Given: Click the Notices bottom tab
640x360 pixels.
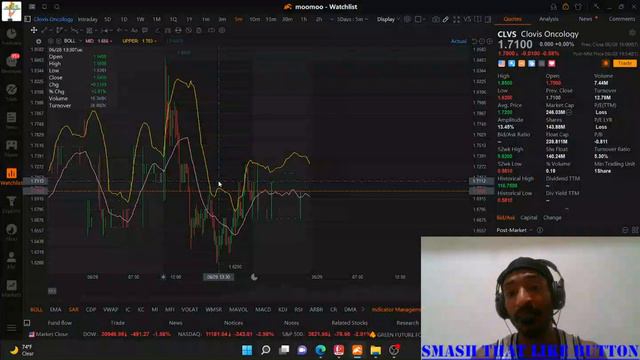Looking at the screenshot, I should coord(233,323).
